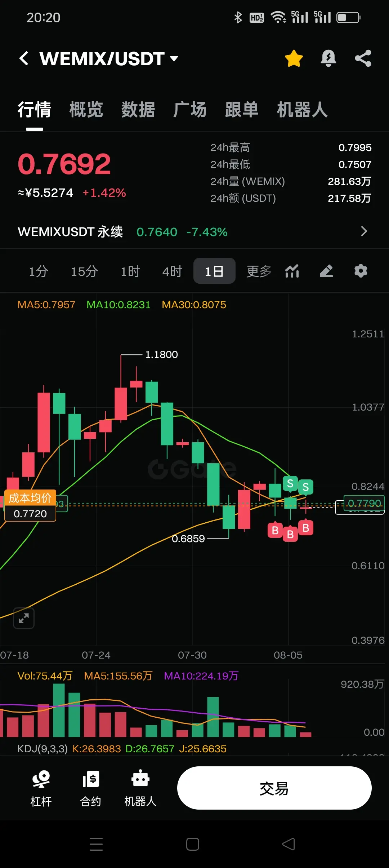The image size is (389, 868).
Task: Open WEMIXUSDT 永续 contract row
Action: tap(194, 232)
